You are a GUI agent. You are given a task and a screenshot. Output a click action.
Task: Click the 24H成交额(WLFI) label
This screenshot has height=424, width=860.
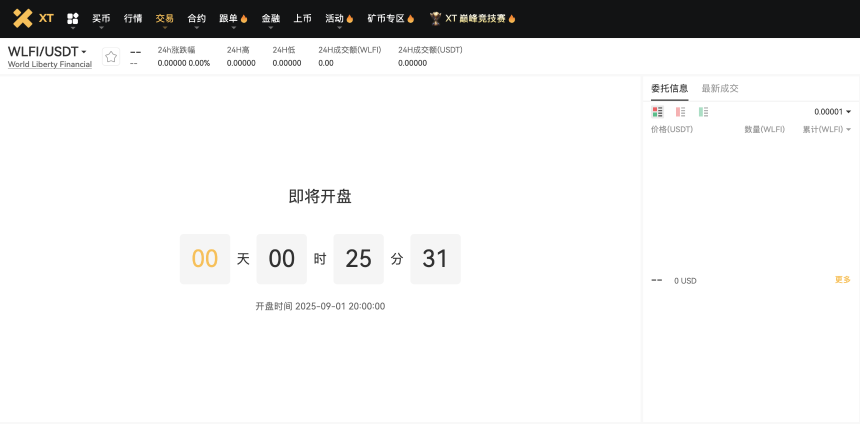350,50
